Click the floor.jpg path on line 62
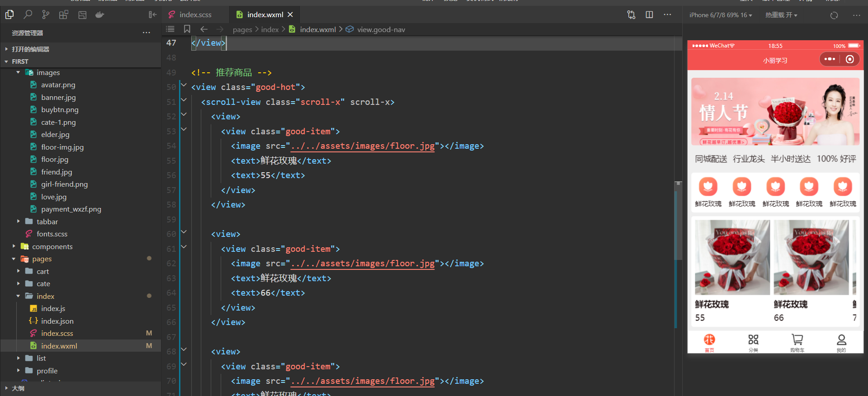This screenshot has width=868, height=396. point(363,264)
